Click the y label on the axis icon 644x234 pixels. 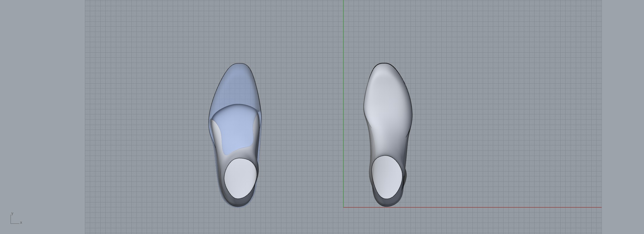click(x=12, y=213)
